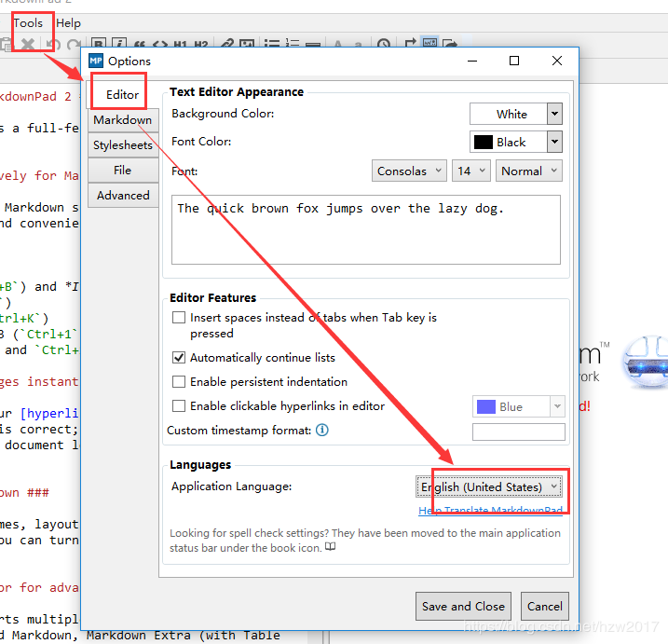Image resolution: width=668 pixels, height=644 pixels.
Task: Click the custom timestamp format field
Action: (518, 432)
